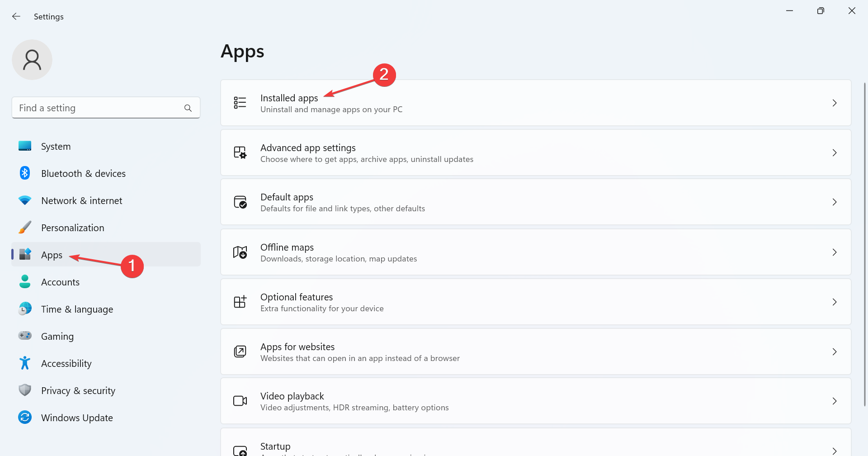
Task: Select System in the sidebar
Action: pos(56,147)
